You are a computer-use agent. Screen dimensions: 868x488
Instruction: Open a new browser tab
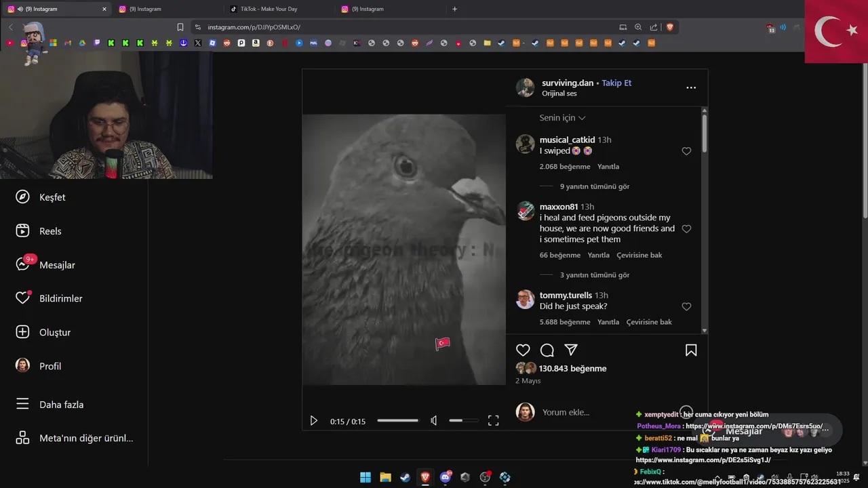click(454, 9)
